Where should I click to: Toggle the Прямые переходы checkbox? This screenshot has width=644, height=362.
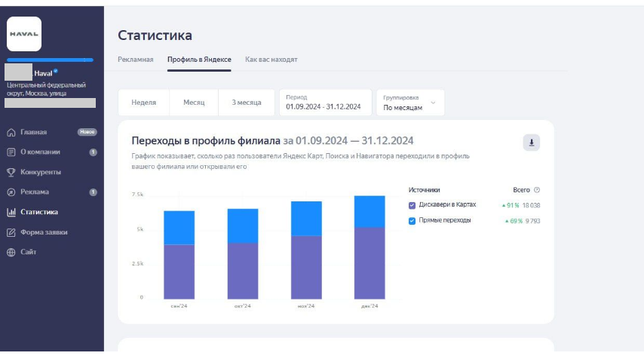tap(412, 221)
